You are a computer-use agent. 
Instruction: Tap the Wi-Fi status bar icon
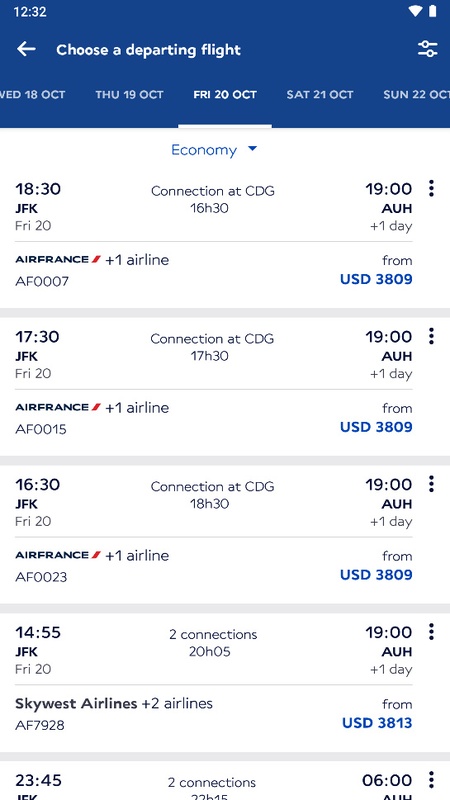point(416,11)
